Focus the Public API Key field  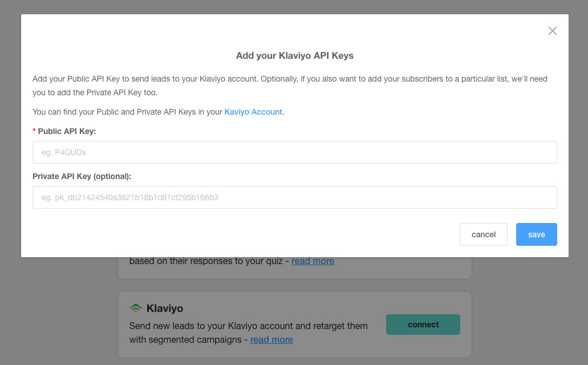click(295, 152)
